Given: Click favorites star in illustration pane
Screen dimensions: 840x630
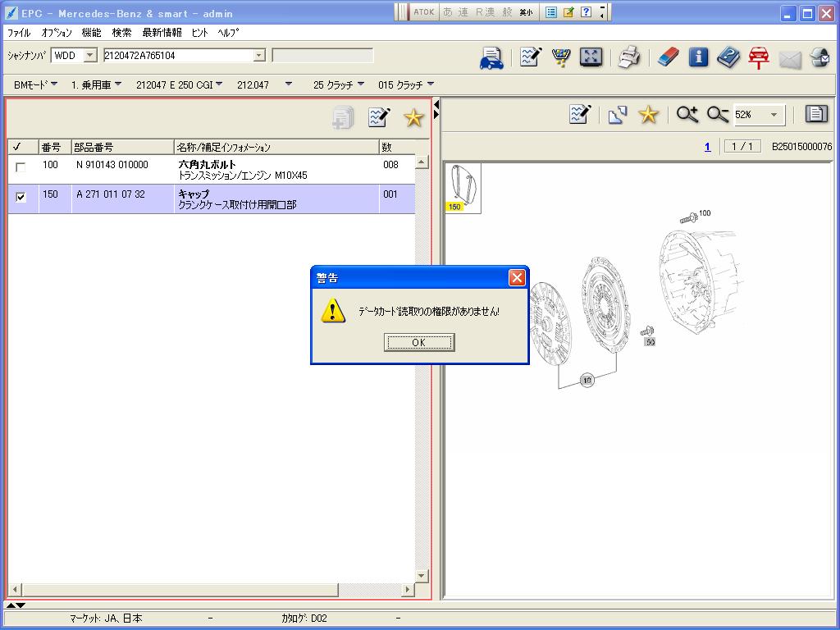Looking at the screenshot, I should (648, 114).
